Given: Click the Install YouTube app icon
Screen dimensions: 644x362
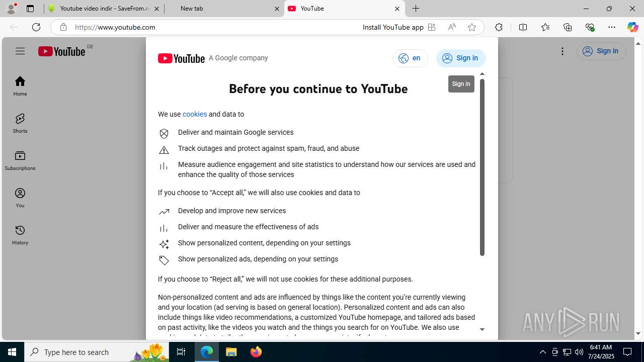Looking at the screenshot, I should point(432,27).
